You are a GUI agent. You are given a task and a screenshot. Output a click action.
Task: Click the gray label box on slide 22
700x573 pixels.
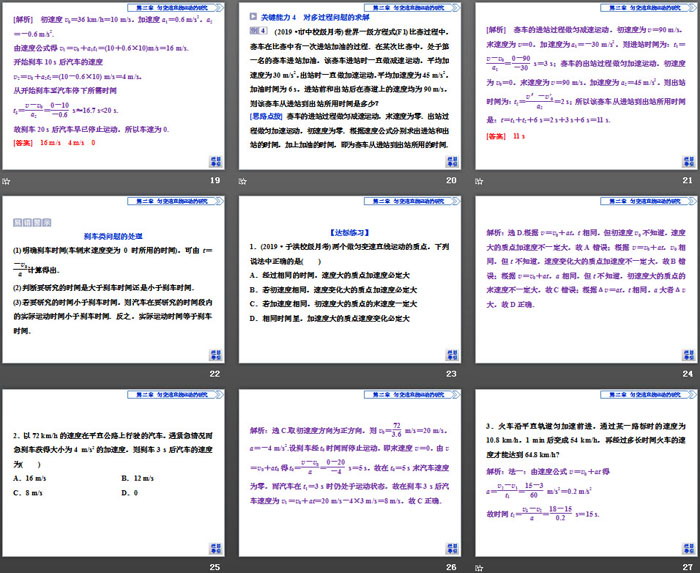32,222
